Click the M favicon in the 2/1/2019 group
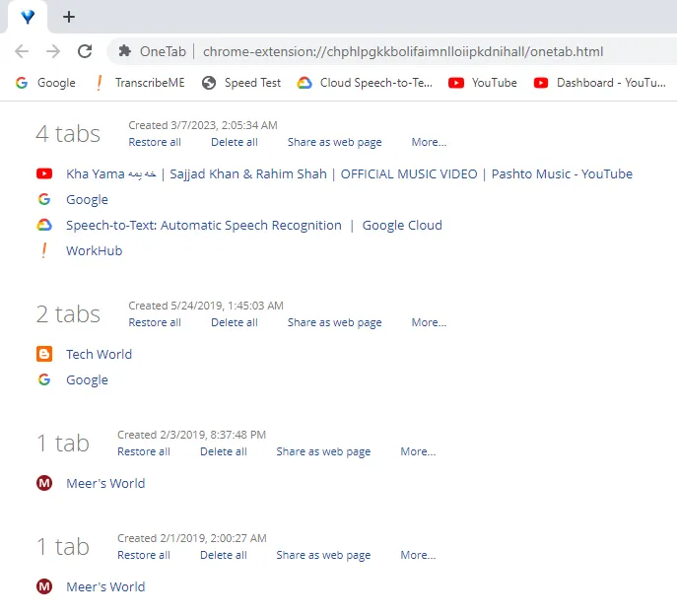 [x=44, y=586]
